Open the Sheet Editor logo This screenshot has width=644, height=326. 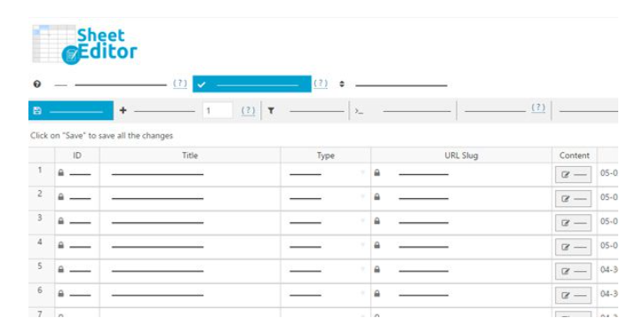pyautogui.click(x=84, y=44)
